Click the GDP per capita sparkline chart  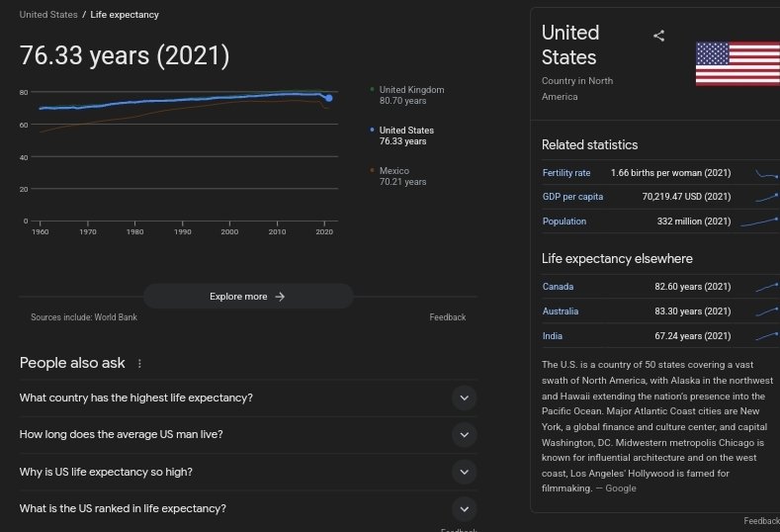[x=766, y=197]
